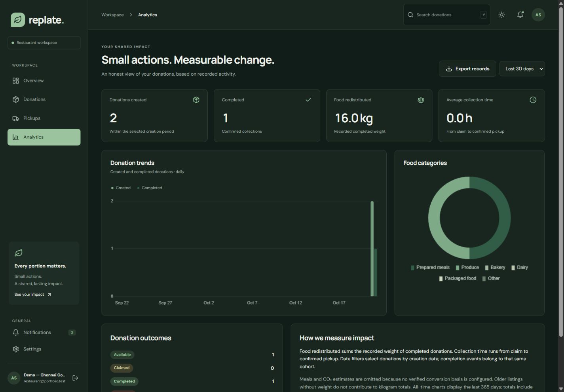Toggle Produce legend swatch
Screen dimensions: 564x392
pos(458,268)
